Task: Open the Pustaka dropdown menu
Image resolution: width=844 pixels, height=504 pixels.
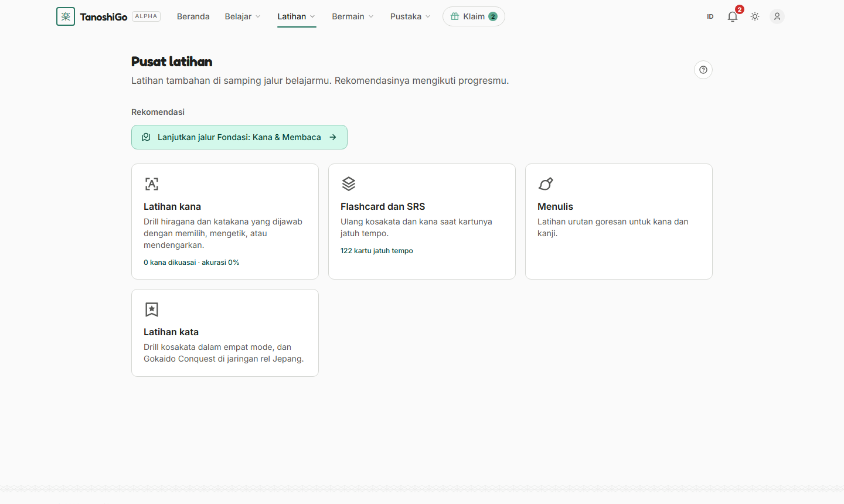Action: [x=410, y=16]
